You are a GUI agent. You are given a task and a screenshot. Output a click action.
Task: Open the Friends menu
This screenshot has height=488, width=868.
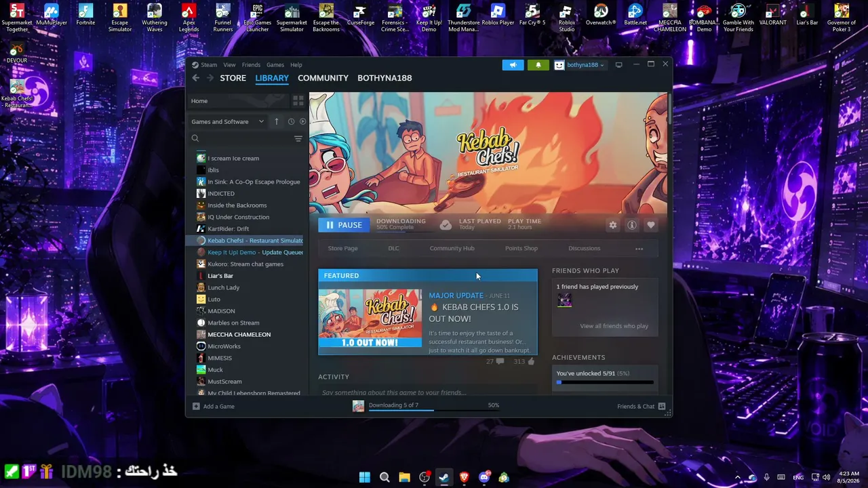coord(251,65)
